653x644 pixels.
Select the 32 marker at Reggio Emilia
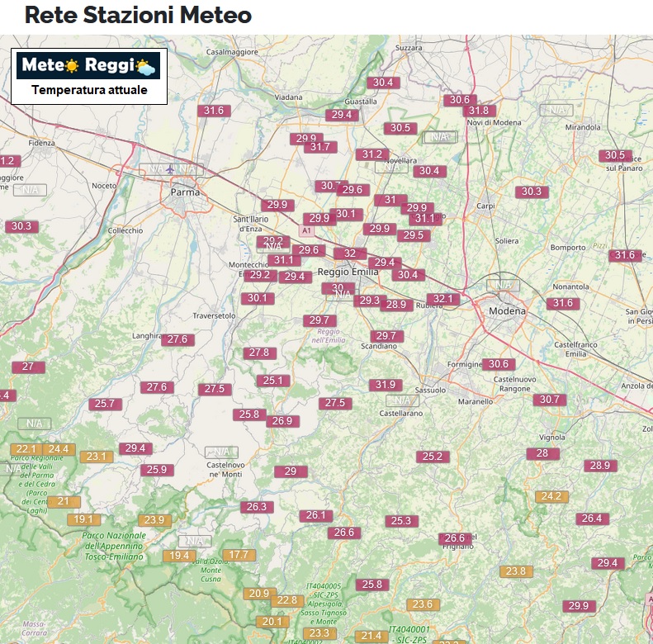point(350,253)
